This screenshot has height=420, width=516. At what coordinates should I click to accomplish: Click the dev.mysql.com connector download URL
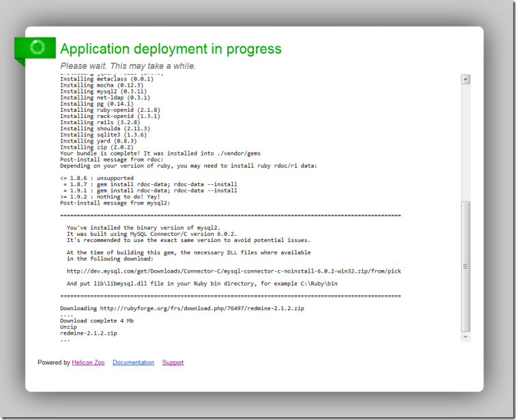click(x=233, y=271)
